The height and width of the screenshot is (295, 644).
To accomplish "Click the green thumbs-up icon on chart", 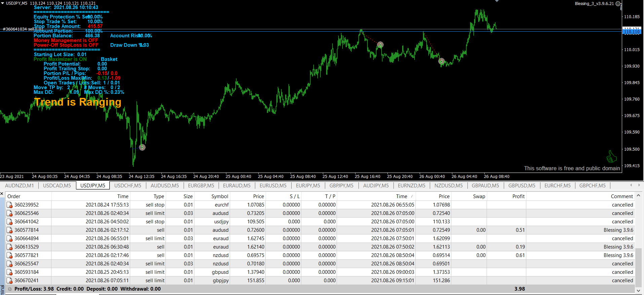I will coord(611,156).
